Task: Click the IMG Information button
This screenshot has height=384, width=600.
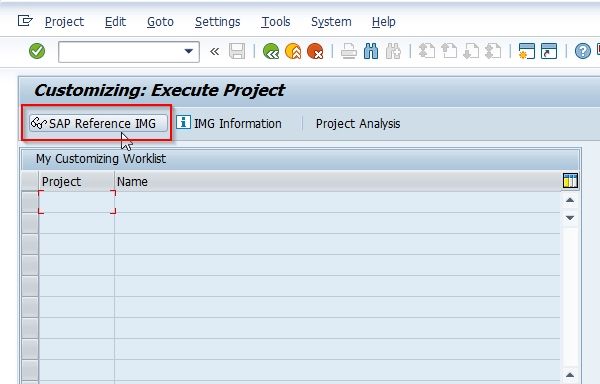Action: (229, 123)
